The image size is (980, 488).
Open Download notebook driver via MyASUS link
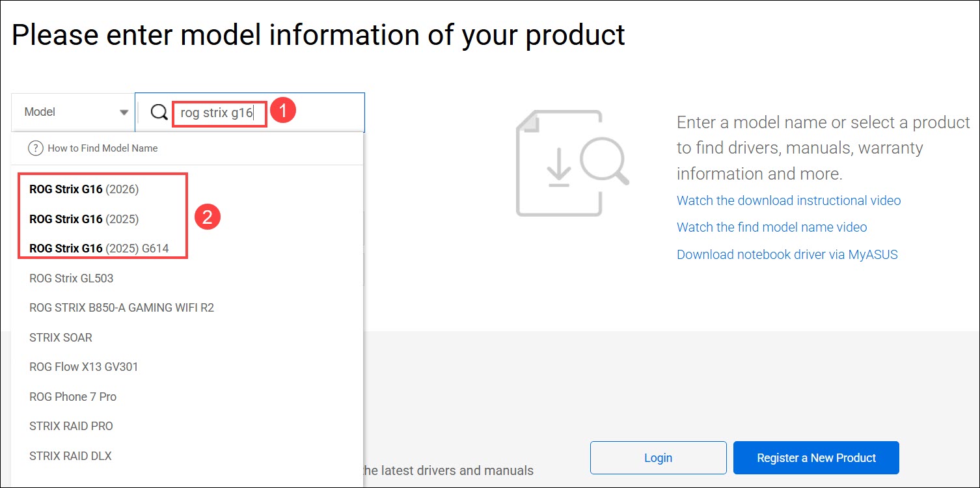coord(787,254)
